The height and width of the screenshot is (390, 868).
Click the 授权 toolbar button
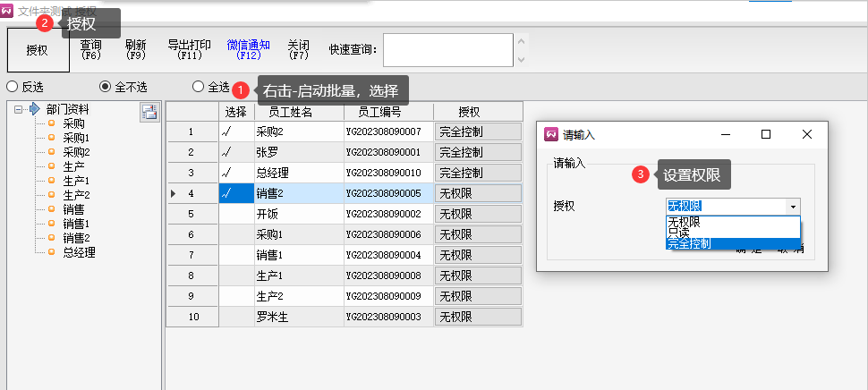click(38, 50)
